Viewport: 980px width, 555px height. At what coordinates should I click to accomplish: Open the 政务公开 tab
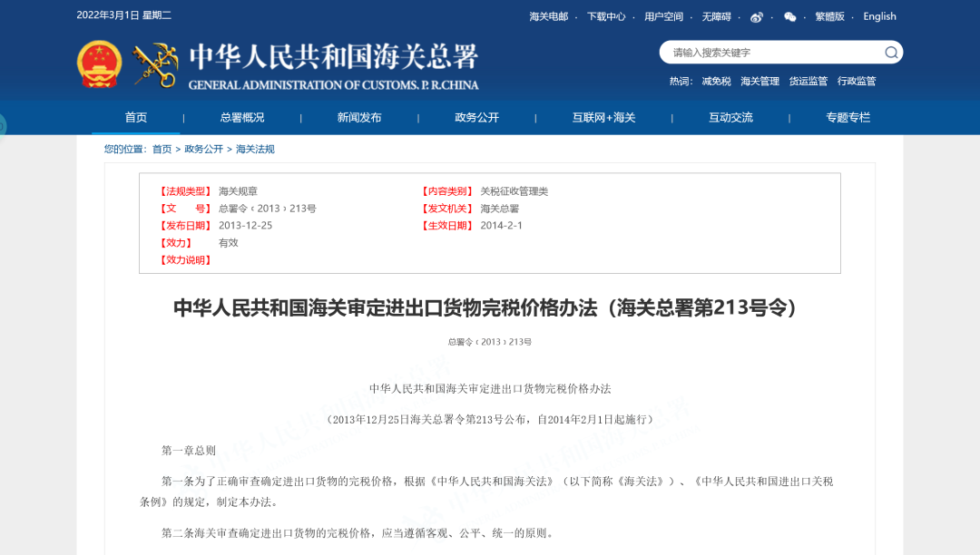476,117
